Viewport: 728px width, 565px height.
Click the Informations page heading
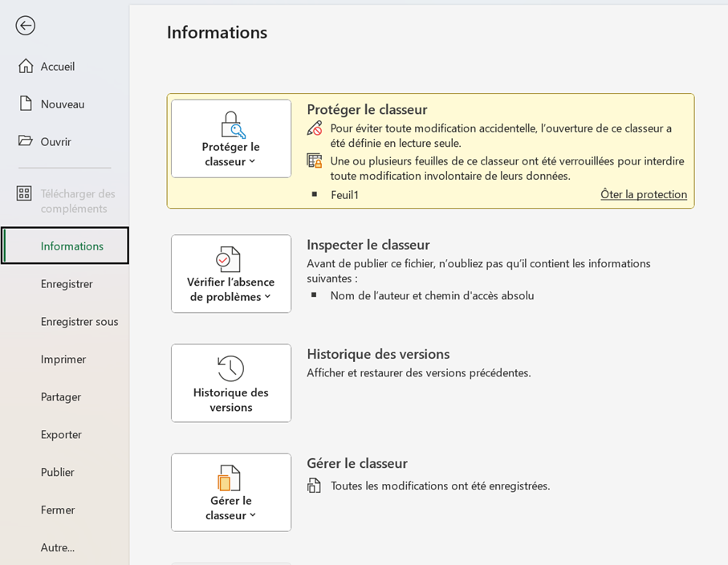[x=217, y=32]
